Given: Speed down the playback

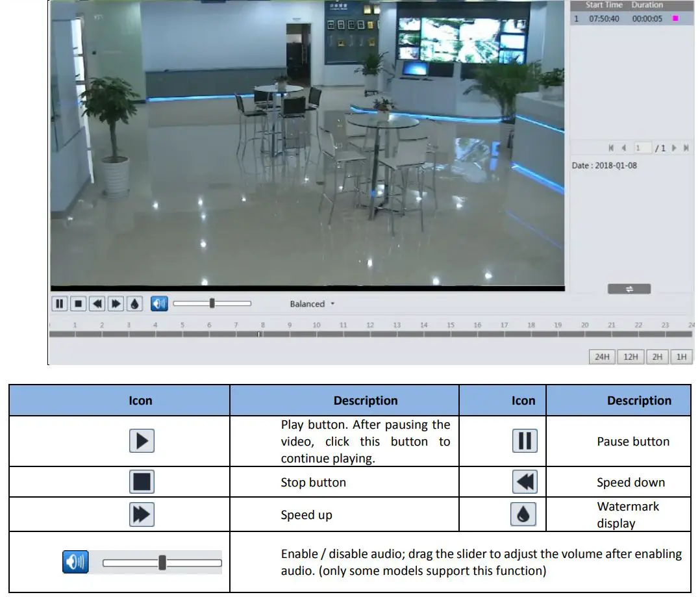Looking at the screenshot, I should point(97,303).
